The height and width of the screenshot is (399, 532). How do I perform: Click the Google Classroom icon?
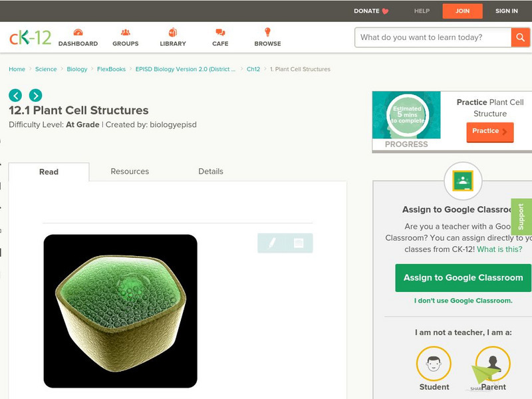pyautogui.click(x=463, y=181)
